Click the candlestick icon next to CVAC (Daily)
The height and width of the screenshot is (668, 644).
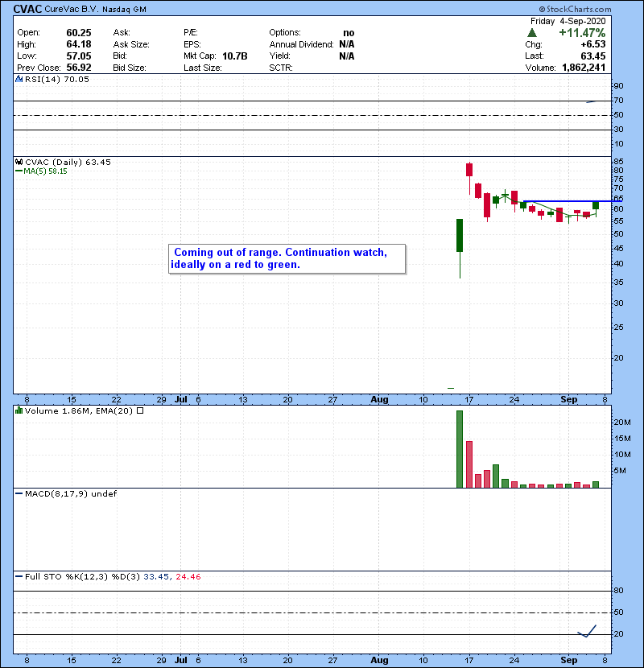pyautogui.click(x=19, y=162)
